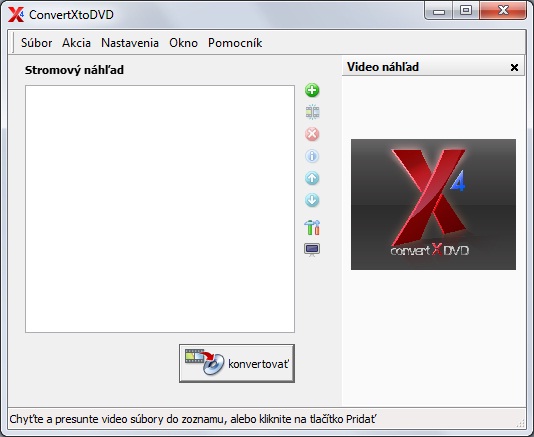Open the Okno menu

coord(183,43)
